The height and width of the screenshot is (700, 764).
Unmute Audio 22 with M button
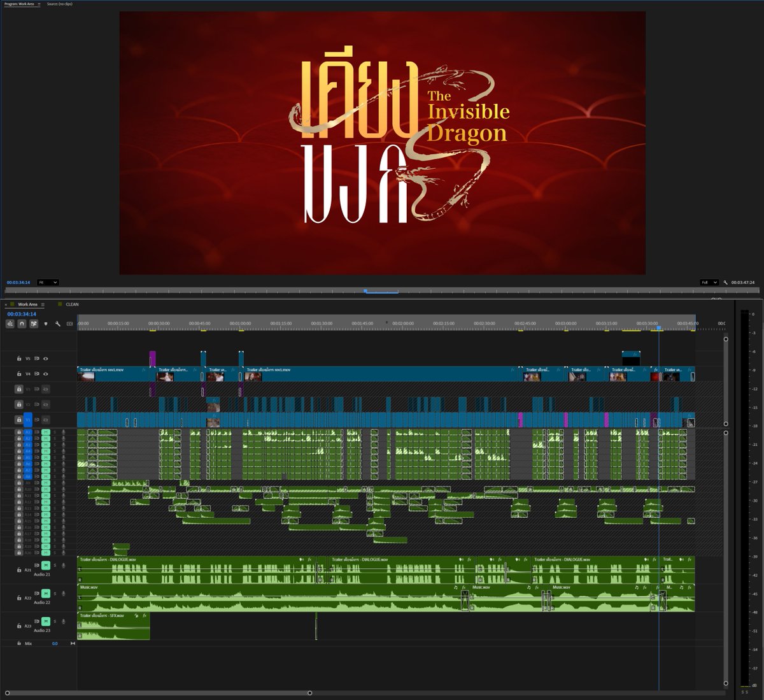point(46,594)
